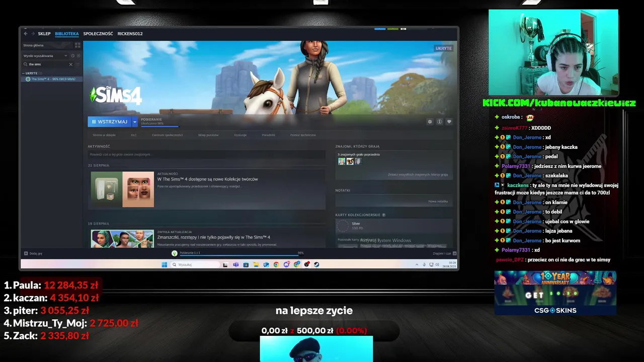This screenshot has height=362, width=644.
Task: Go forward with the Steam forward arrow
Action: click(x=33, y=34)
